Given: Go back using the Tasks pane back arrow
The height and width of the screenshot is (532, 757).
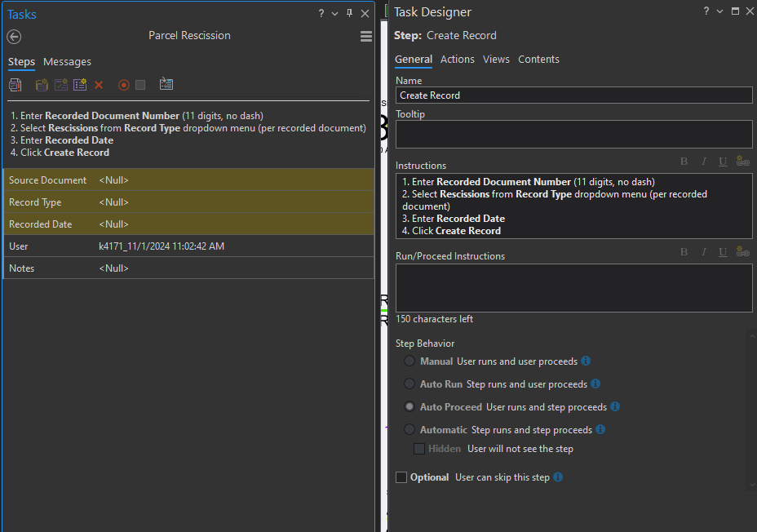Looking at the screenshot, I should click(13, 36).
